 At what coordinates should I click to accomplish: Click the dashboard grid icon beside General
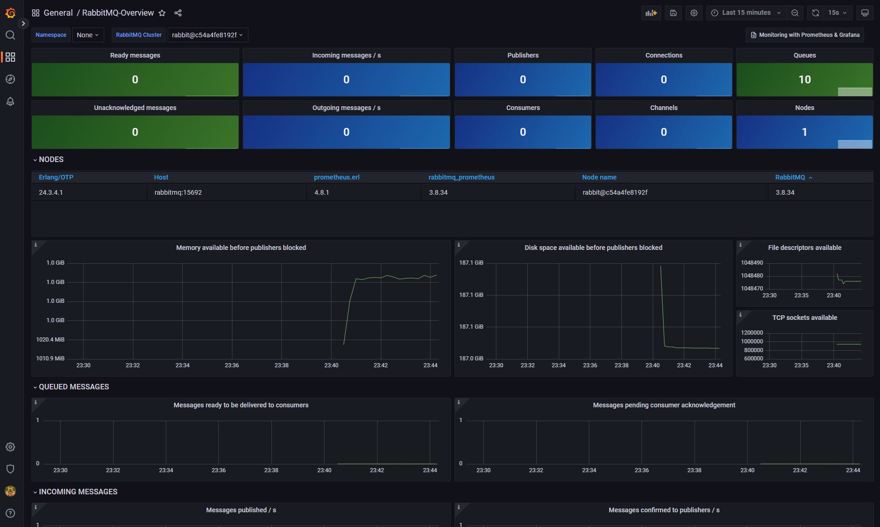tap(35, 13)
